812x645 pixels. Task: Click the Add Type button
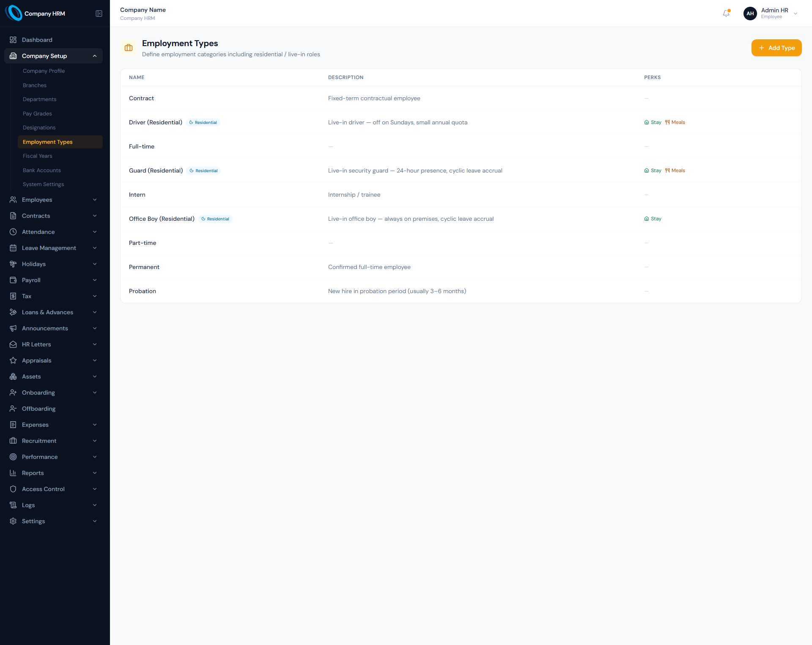[776, 48]
